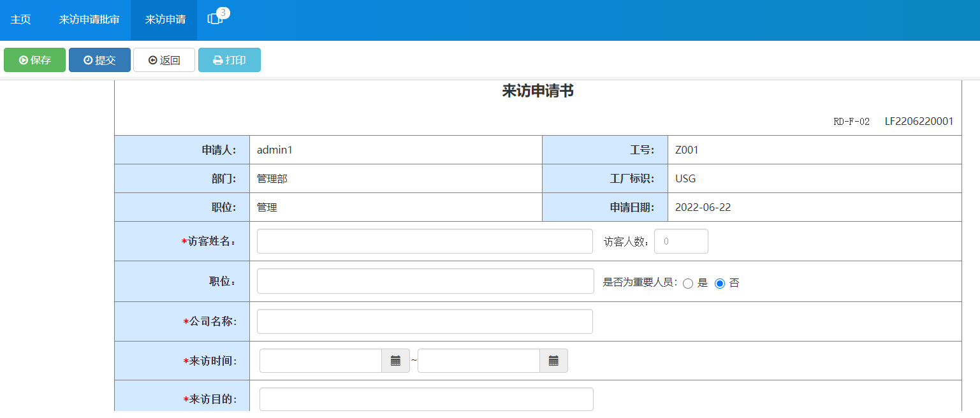This screenshot has height=418, width=980.
Task: Click the 访客姓名 input field
Action: point(424,241)
